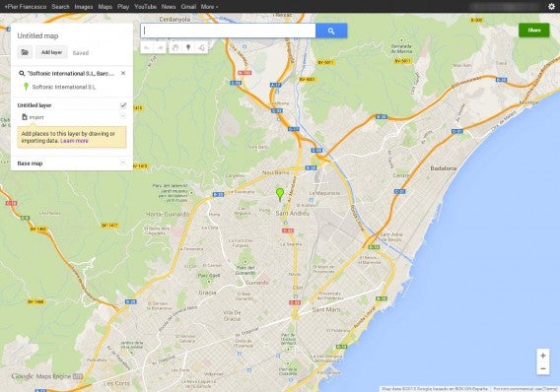Focus the map search input field
The height and width of the screenshot is (392, 560).
pyautogui.click(x=228, y=31)
